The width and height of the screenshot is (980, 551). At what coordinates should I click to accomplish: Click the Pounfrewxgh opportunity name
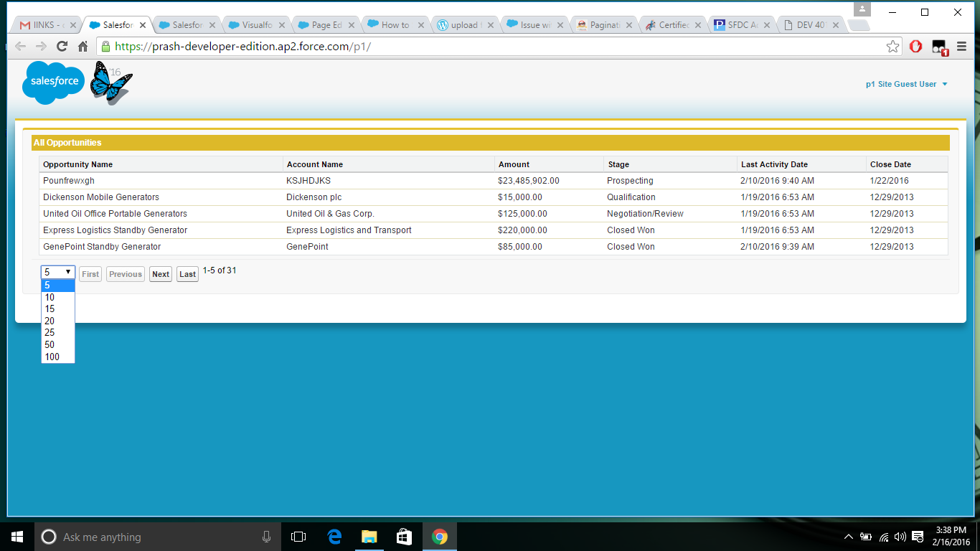click(x=69, y=181)
